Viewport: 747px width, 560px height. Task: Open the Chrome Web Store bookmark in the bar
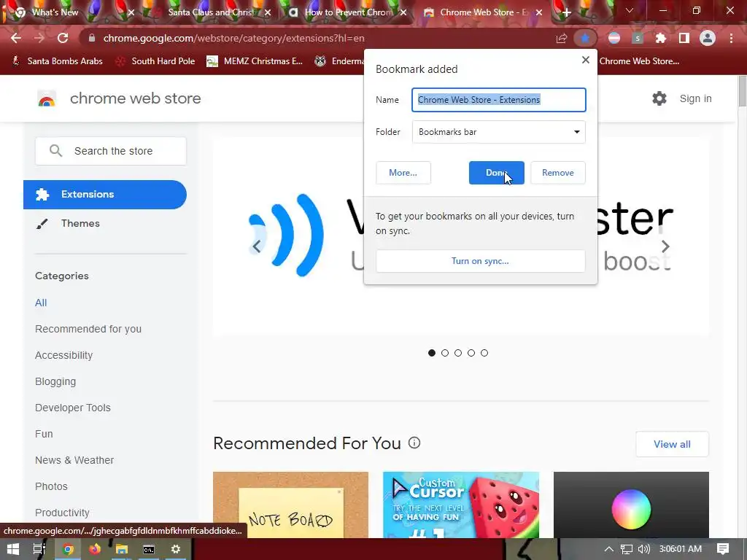(639, 61)
